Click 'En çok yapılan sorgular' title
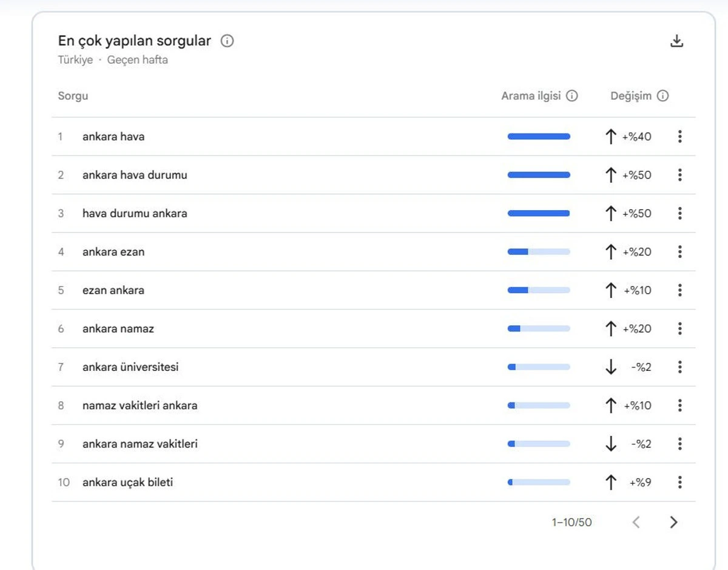This screenshot has width=728, height=570. tap(135, 41)
